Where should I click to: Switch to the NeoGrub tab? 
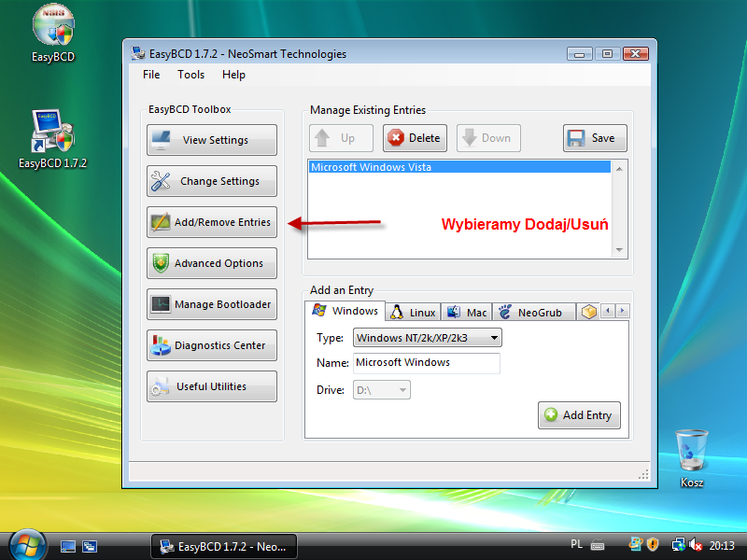tap(533, 313)
